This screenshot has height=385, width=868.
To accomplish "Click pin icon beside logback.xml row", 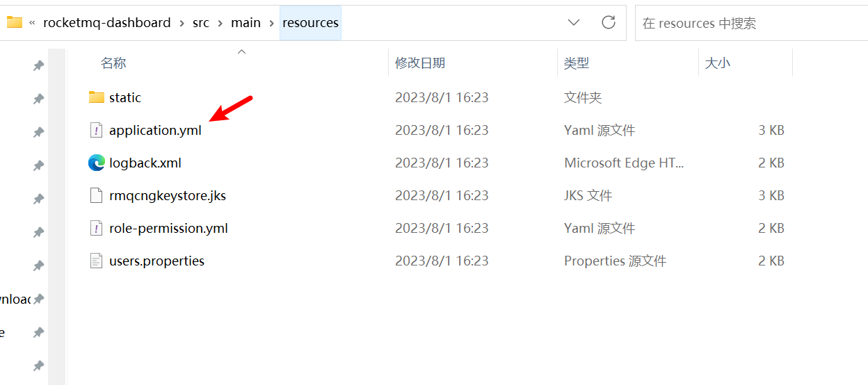I will coord(39,165).
